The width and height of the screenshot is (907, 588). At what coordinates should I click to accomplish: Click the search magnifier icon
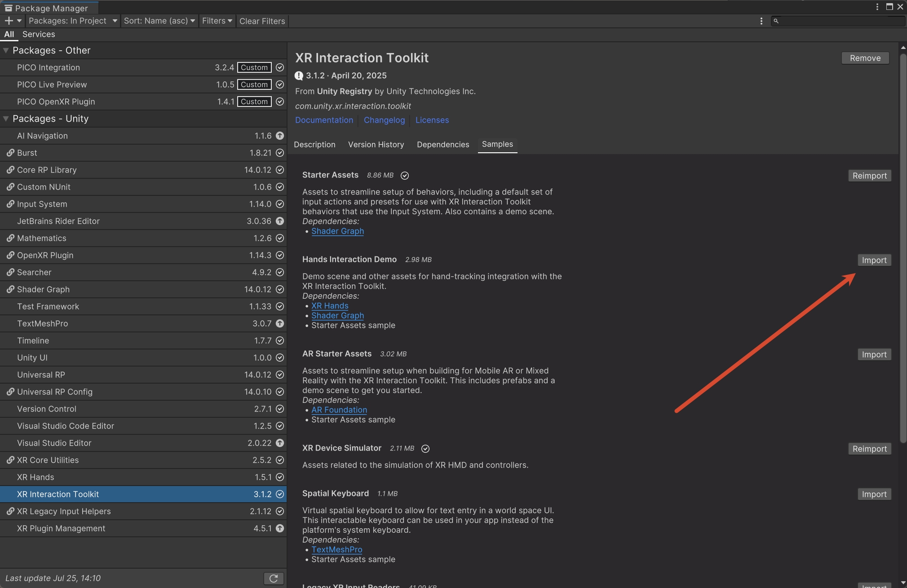click(776, 21)
